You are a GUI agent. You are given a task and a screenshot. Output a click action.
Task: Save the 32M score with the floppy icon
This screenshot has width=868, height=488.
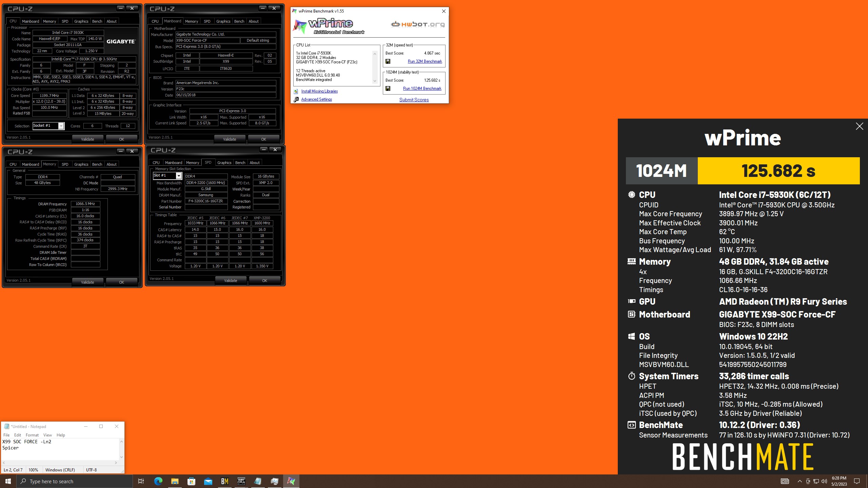point(388,61)
